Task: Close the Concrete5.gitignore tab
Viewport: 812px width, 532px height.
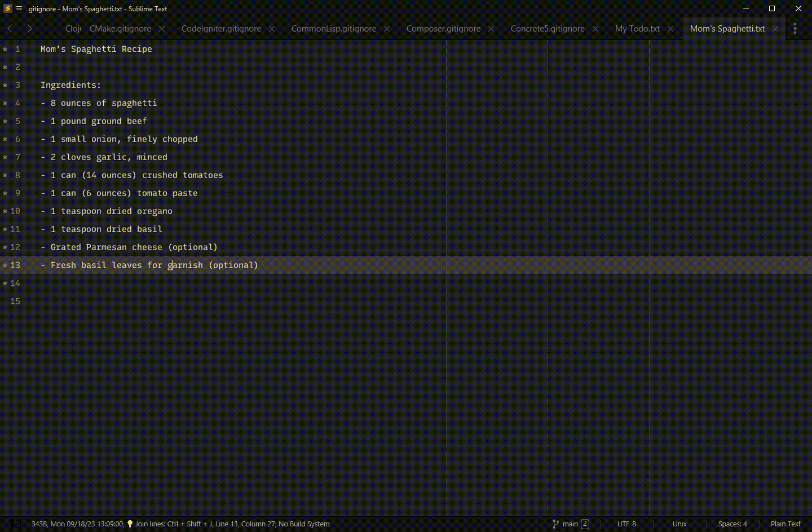Action: [x=595, y=29]
